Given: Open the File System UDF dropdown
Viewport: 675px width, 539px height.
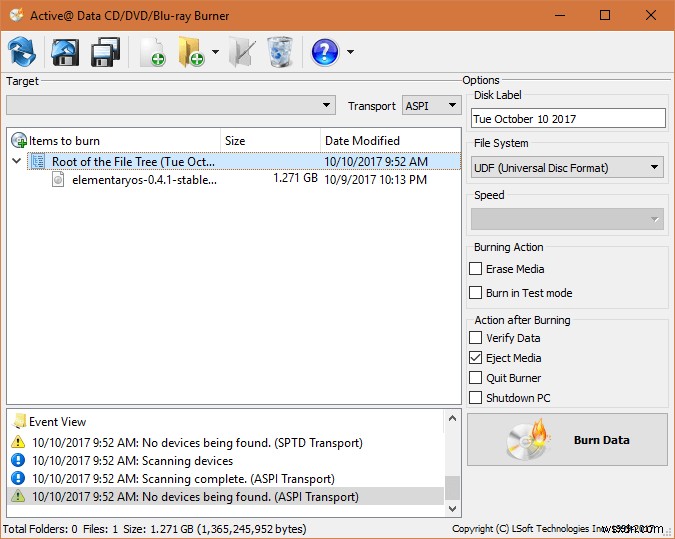Looking at the screenshot, I should coord(567,167).
